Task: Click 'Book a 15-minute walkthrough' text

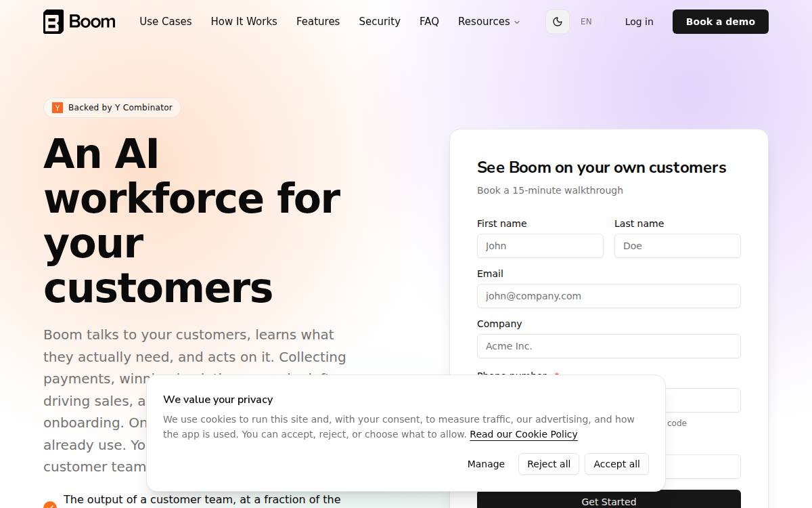Action: (x=550, y=190)
